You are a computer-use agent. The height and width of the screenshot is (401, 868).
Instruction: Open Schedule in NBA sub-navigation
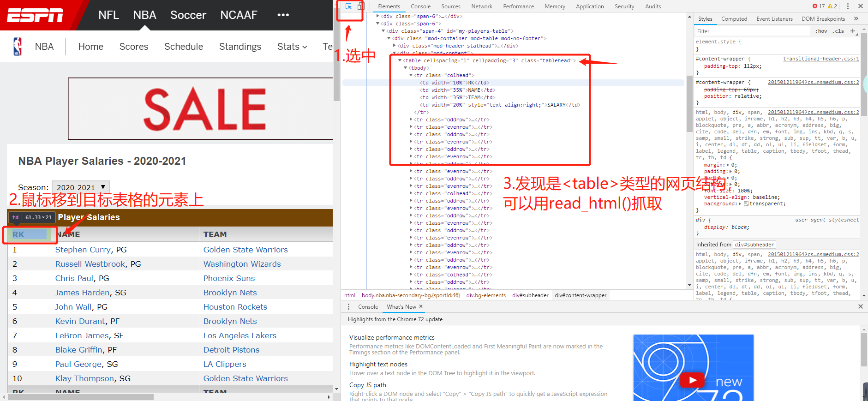184,47
